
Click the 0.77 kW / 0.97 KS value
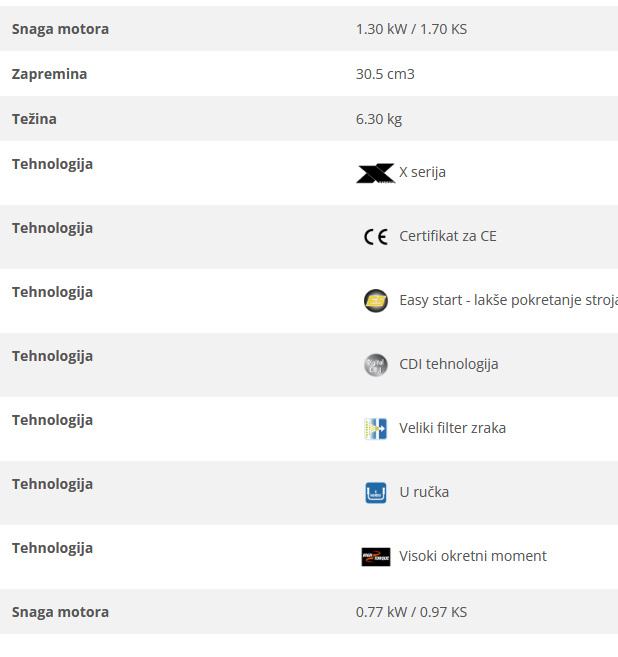coord(411,612)
